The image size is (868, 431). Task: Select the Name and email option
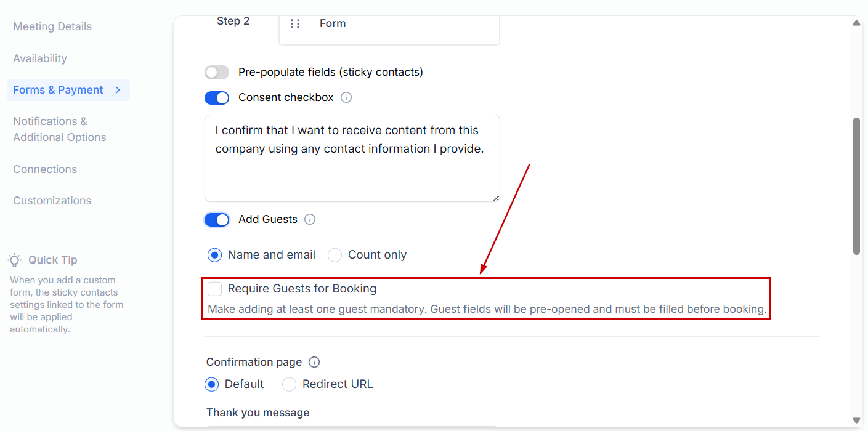(215, 255)
